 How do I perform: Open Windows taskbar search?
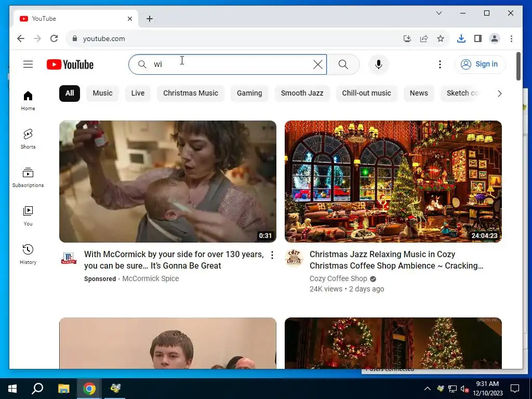click(37, 389)
